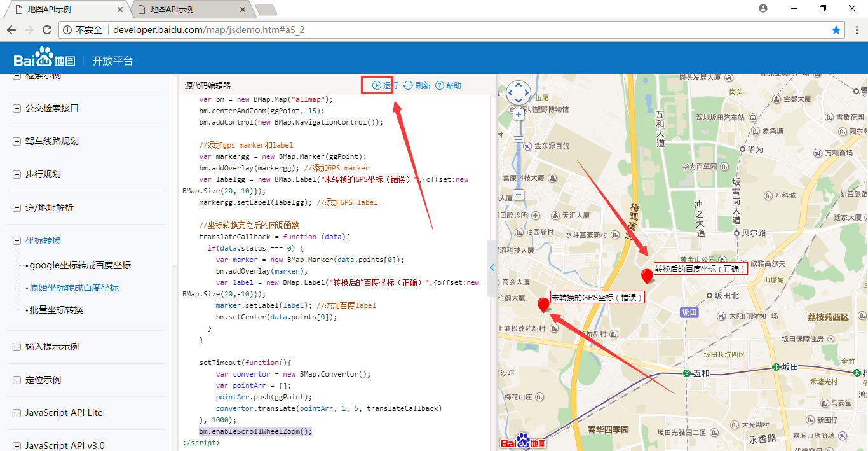The width and height of the screenshot is (868, 451).
Task: Collapse the code panel via blue chevron
Action: click(492, 267)
